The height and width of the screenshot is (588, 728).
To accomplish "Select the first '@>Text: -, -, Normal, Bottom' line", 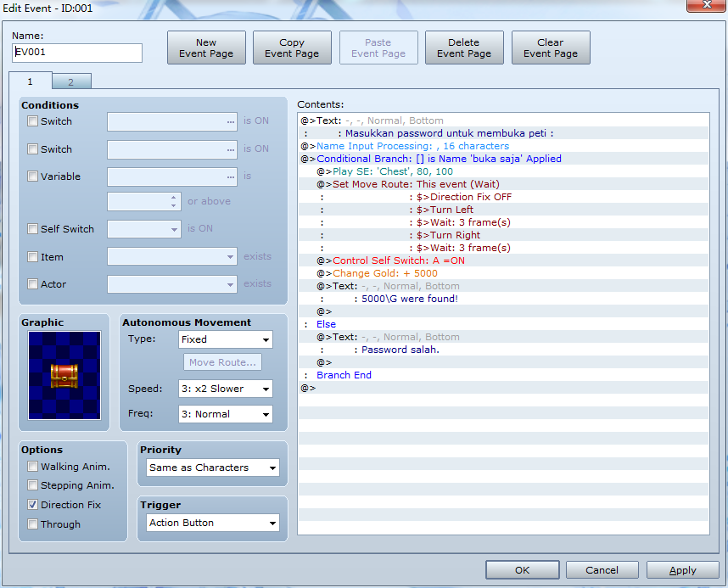I will 503,120.
